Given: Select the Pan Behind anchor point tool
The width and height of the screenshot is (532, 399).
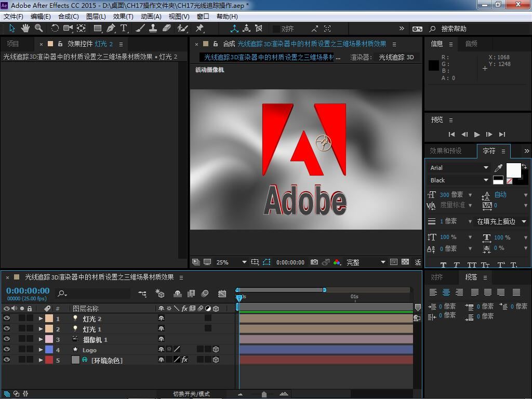Looking at the screenshot, I should point(81,29).
